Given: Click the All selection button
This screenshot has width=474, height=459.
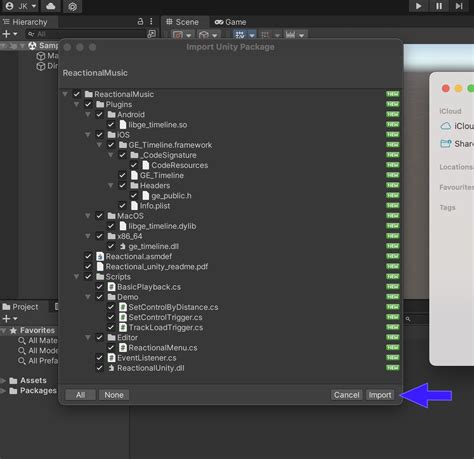Looking at the screenshot, I should coord(80,395).
